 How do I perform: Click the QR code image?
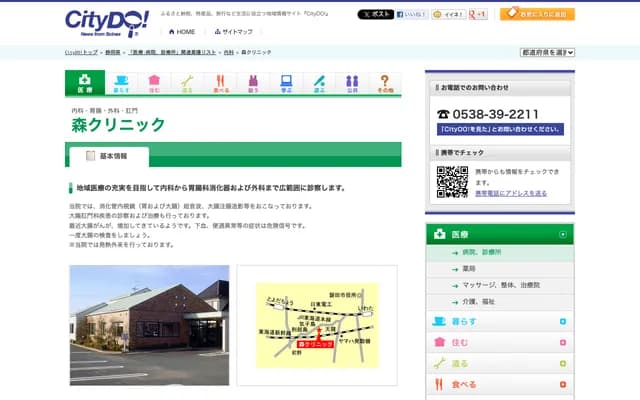(452, 182)
